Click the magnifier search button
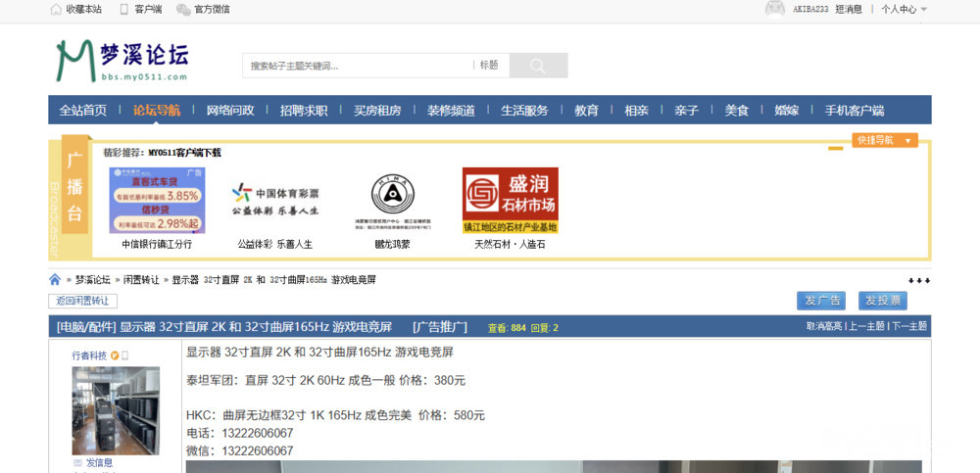The width and height of the screenshot is (980, 473). 537,66
